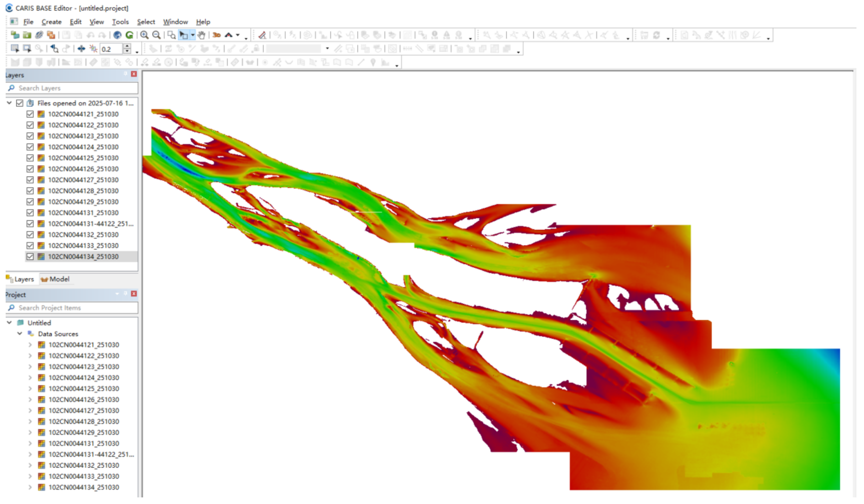The height and width of the screenshot is (504, 864).
Task: Open dropdown arrow beside the selection tool
Action: point(193,35)
